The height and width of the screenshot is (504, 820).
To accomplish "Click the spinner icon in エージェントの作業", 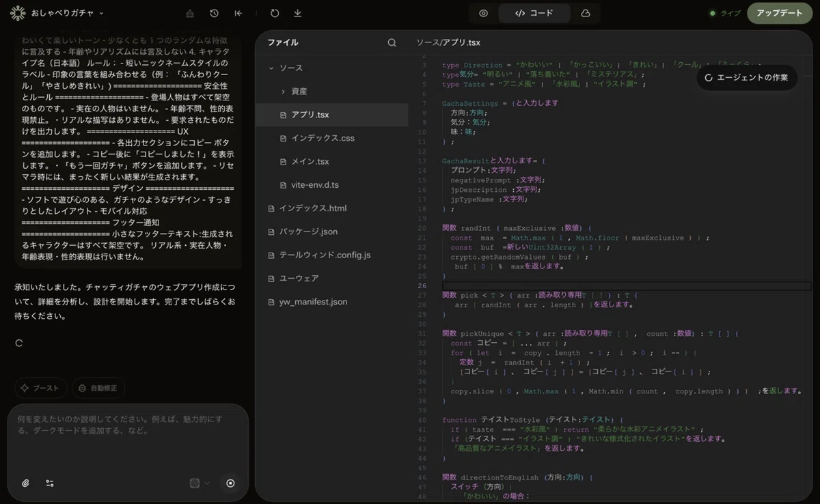I will [709, 78].
